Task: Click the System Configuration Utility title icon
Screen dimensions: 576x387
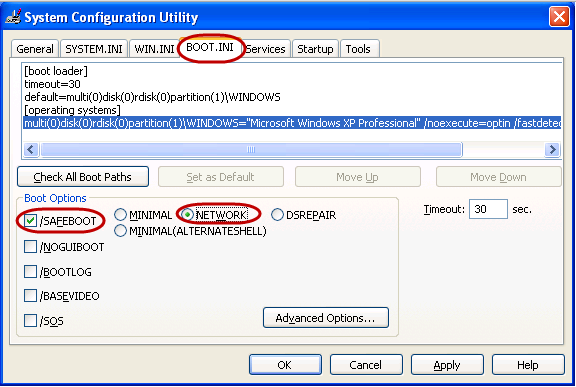Action: click(x=13, y=17)
